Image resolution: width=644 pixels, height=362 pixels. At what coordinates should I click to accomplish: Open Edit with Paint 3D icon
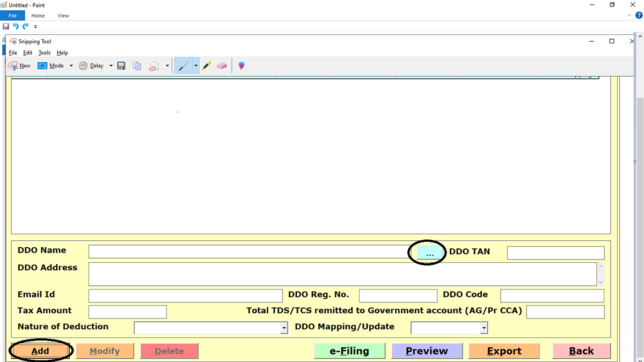[241, 65]
